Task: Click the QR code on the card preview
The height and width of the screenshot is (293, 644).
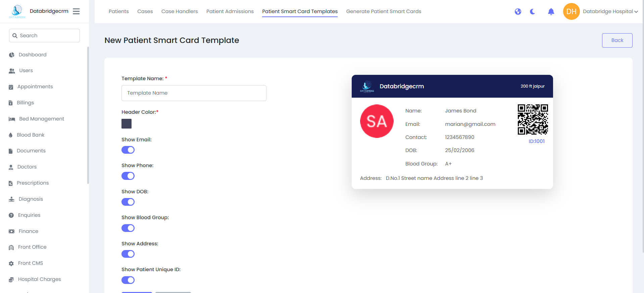Action: (x=533, y=119)
